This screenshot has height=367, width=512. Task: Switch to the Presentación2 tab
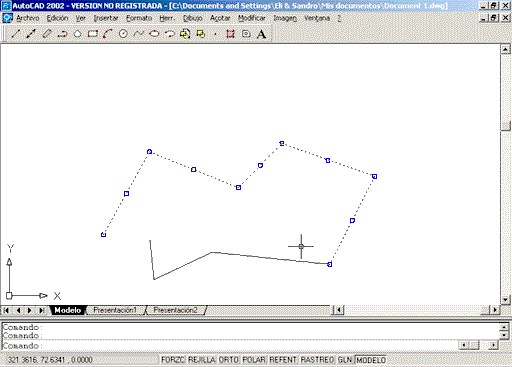pos(175,310)
